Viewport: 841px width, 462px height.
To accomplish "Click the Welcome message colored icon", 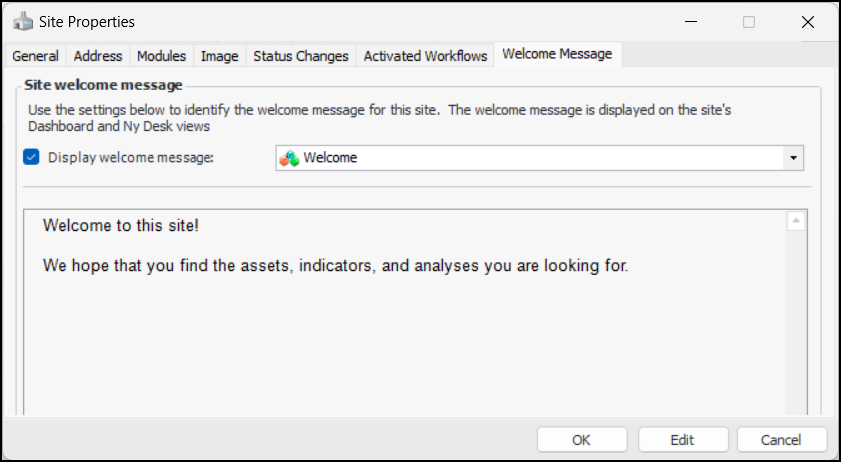I will [289, 158].
